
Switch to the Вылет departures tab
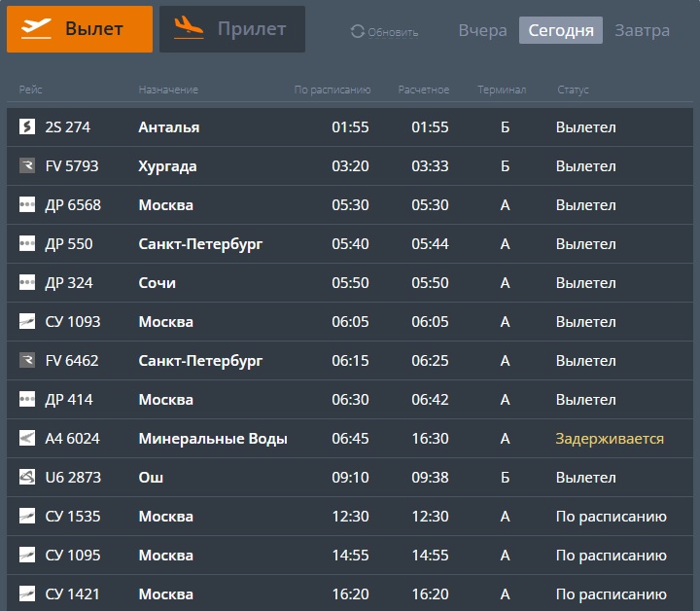pyautogui.click(x=80, y=29)
